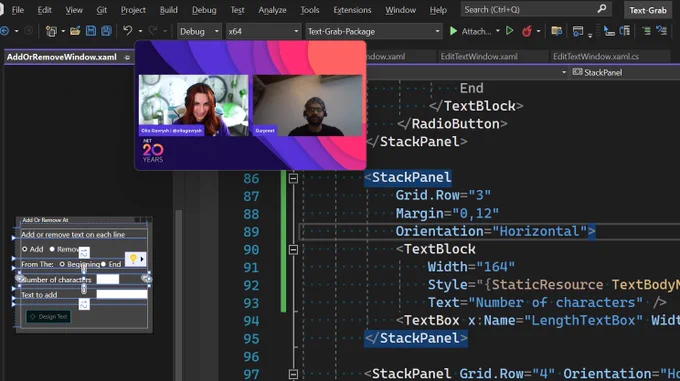Open the Tools menu
Screen dimensions: 680x381
[x=310, y=10]
